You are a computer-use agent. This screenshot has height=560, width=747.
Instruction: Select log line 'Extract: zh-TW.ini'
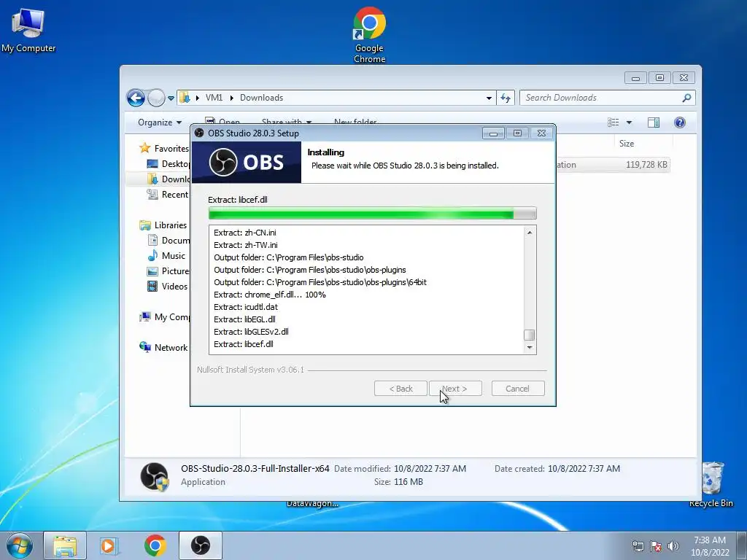(x=246, y=245)
